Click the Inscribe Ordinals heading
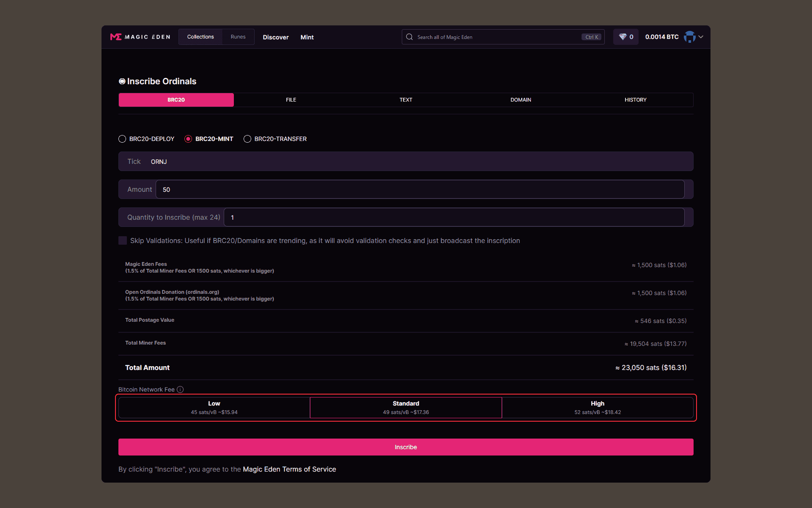This screenshot has width=812, height=508. [162, 81]
